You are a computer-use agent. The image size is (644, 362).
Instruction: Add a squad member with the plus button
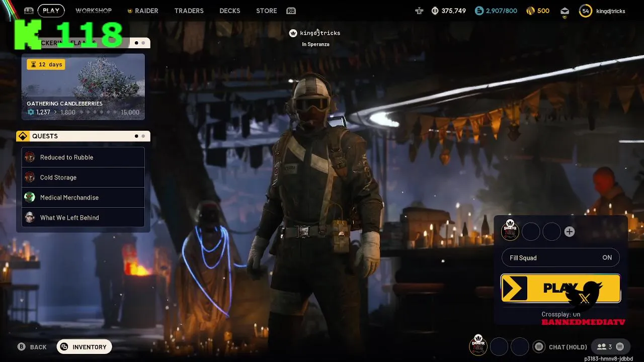(570, 232)
